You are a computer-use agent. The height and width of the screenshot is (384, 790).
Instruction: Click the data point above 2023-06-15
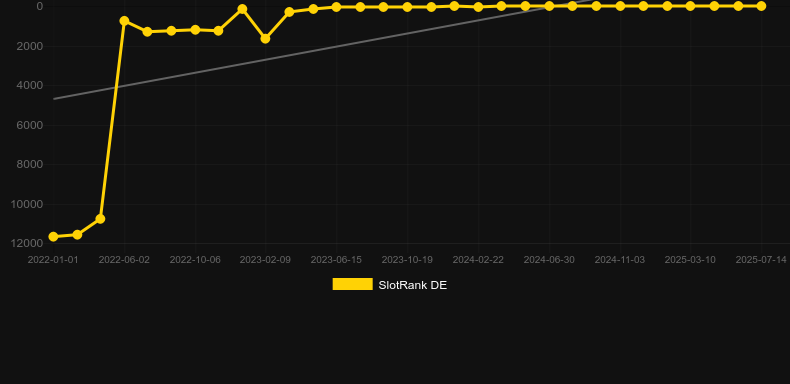pyautogui.click(x=336, y=7)
